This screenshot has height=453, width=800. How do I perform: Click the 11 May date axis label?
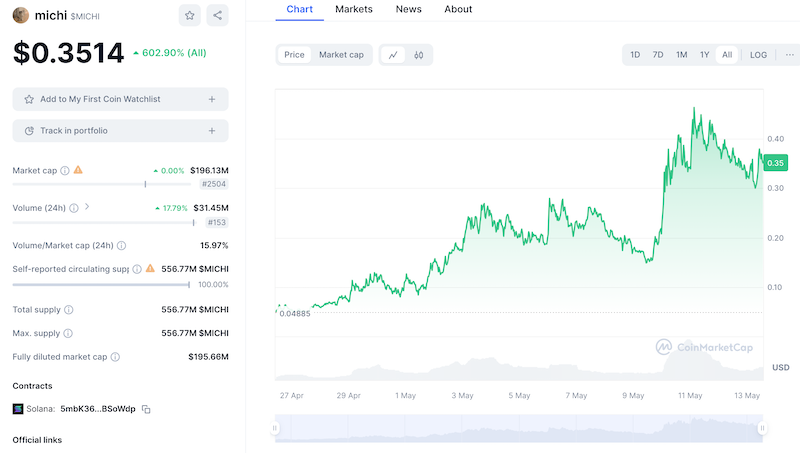[x=690, y=396]
